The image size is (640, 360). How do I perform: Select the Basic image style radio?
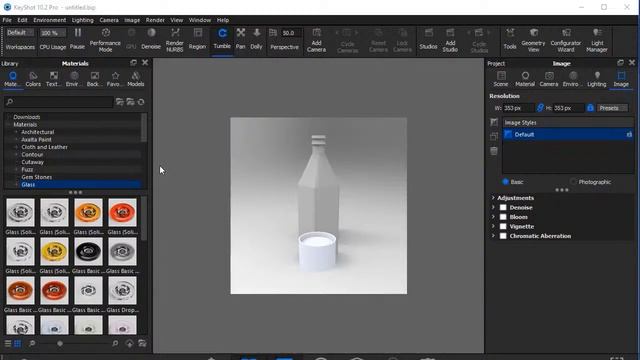(506, 182)
